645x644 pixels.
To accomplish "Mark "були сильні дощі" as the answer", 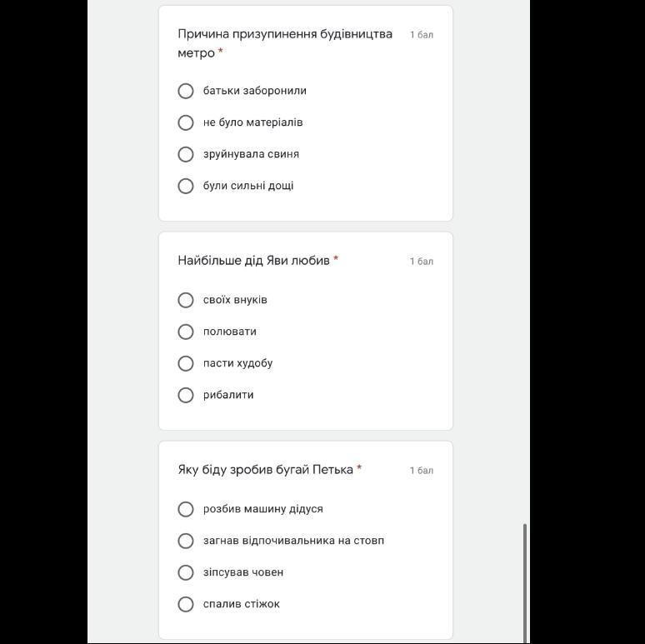I will [186, 186].
